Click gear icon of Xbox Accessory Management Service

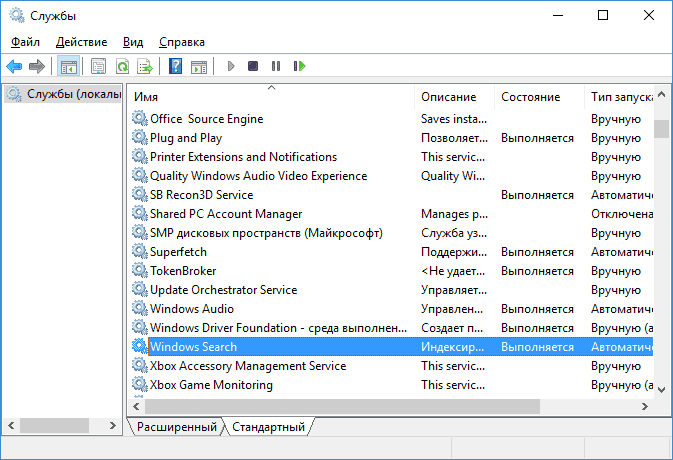(139, 365)
